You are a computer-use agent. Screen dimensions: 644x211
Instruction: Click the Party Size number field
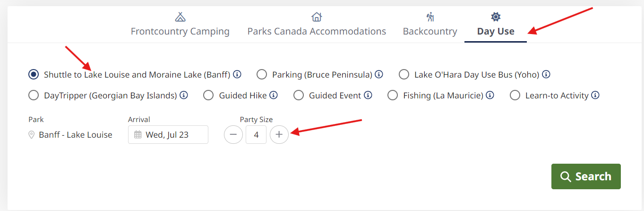(x=256, y=135)
